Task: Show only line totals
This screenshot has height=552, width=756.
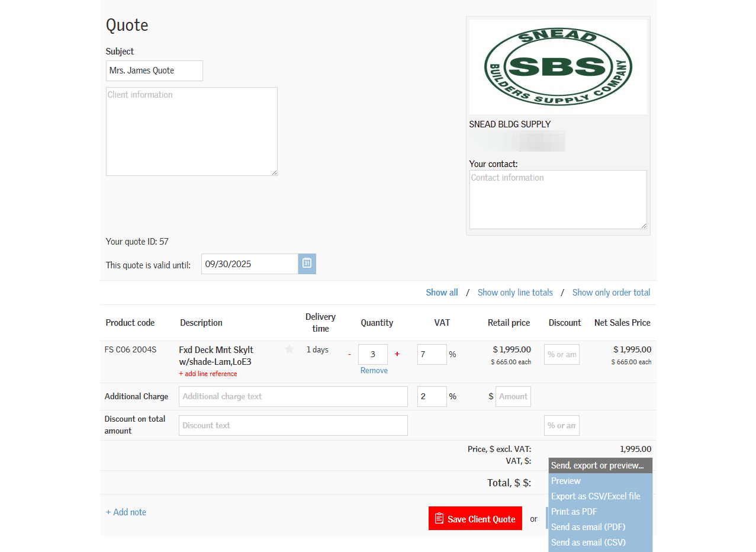Action: (x=515, y=292)
